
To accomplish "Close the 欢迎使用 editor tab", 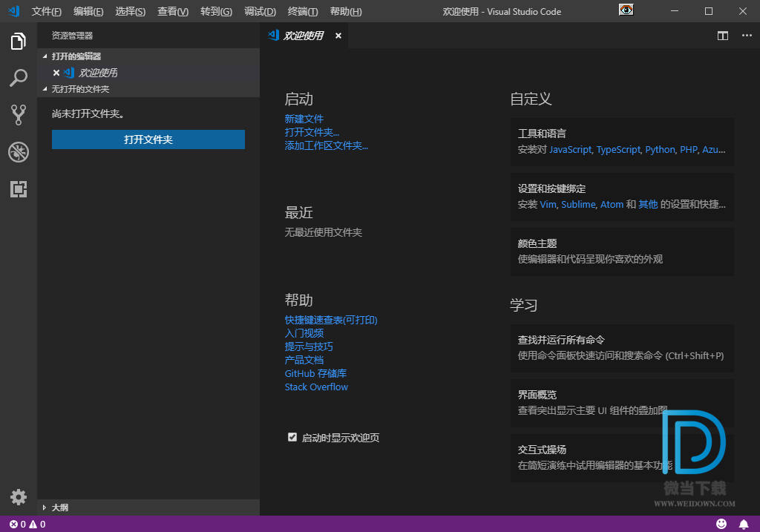I will point(338,36).
